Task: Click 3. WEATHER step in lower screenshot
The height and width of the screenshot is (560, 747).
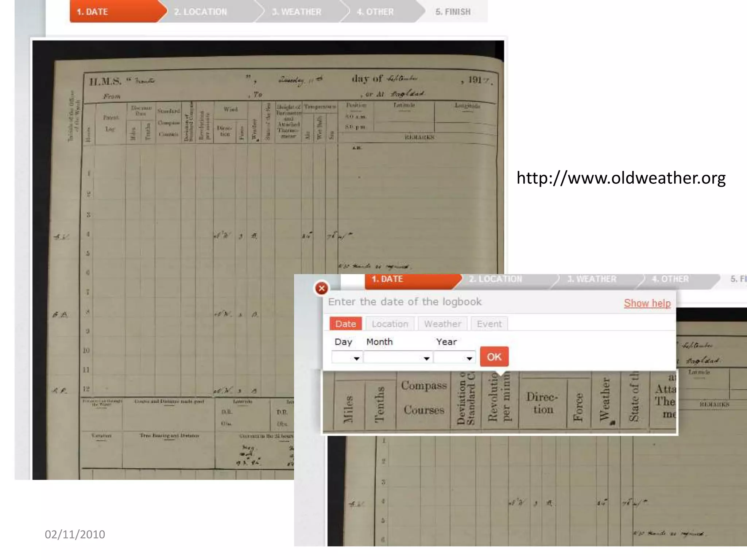Action: (x=592, y=279)
